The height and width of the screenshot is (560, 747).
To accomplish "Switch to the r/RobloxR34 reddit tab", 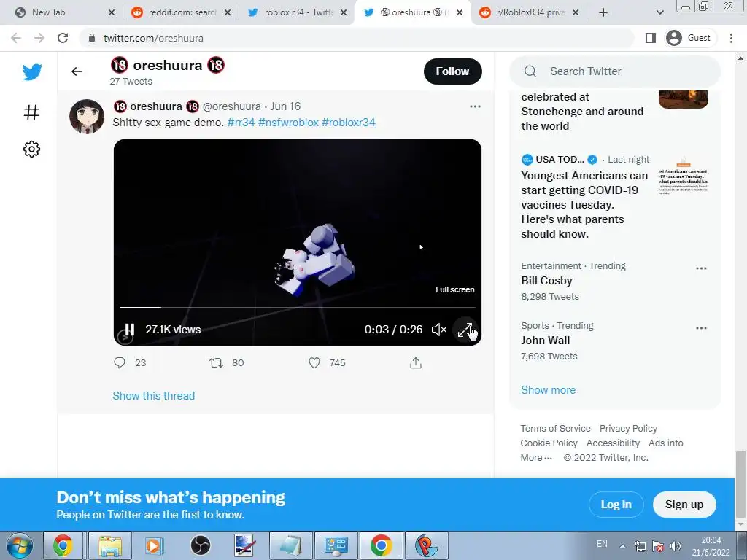I will (x=530, y=13).
